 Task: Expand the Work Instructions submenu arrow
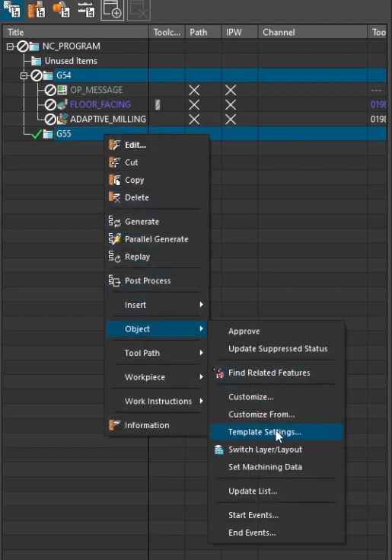[x=201, y=401]
